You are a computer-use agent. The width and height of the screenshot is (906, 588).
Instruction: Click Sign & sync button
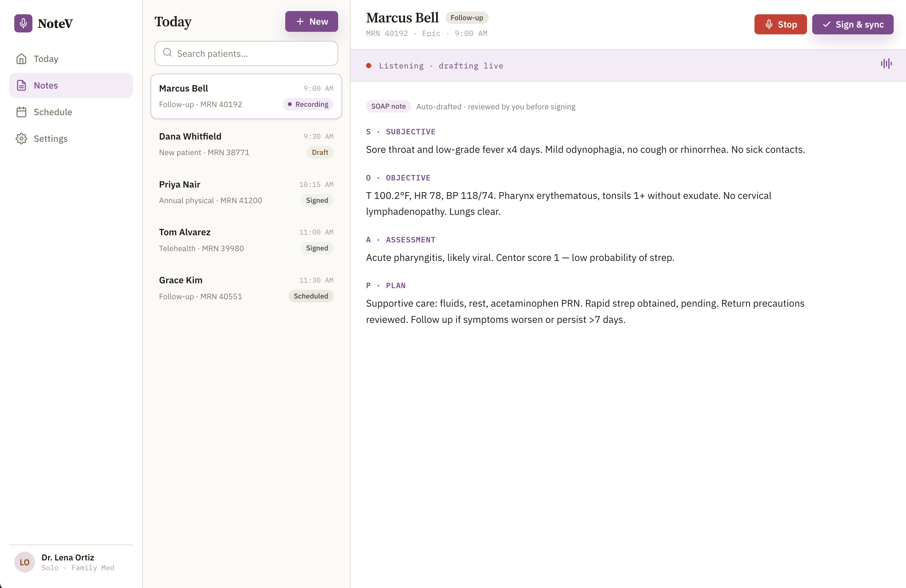[853, 24]
